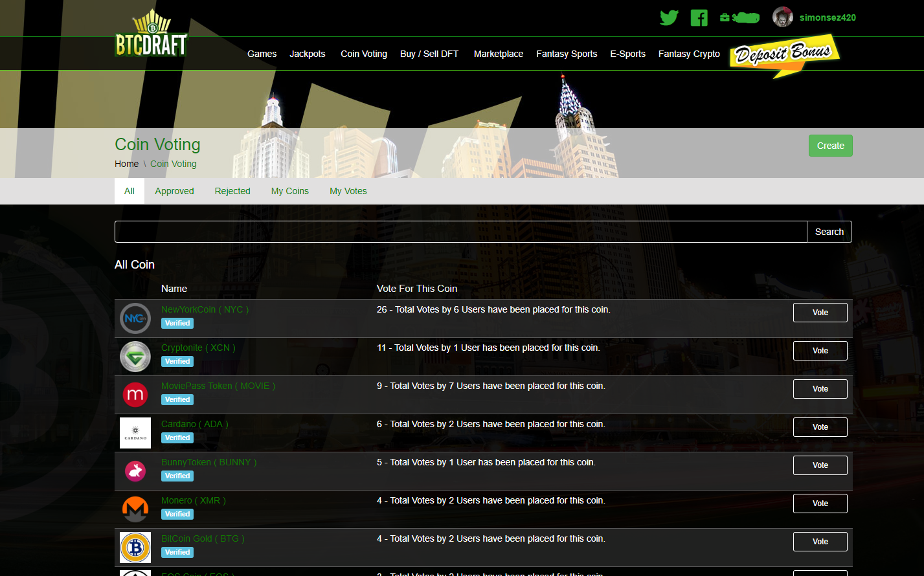Open the NewYorkCoin ( NYC ) link

(205, 309)
